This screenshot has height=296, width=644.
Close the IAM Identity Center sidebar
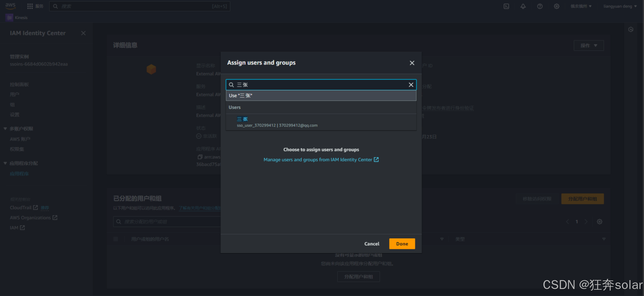83,33
